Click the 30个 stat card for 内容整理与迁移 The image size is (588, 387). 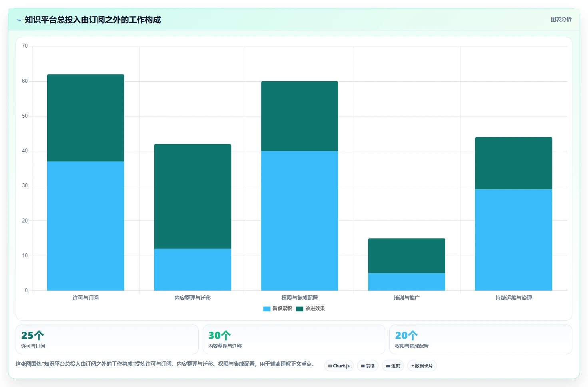tap(294, 339)
